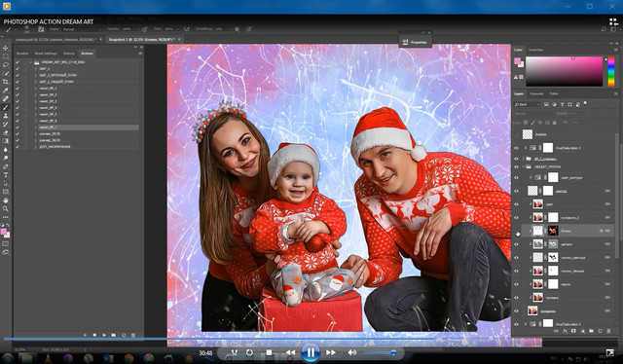Select the Lasso tool
Image resolution: width=623 pixels, height=364 pixels.
6,65
